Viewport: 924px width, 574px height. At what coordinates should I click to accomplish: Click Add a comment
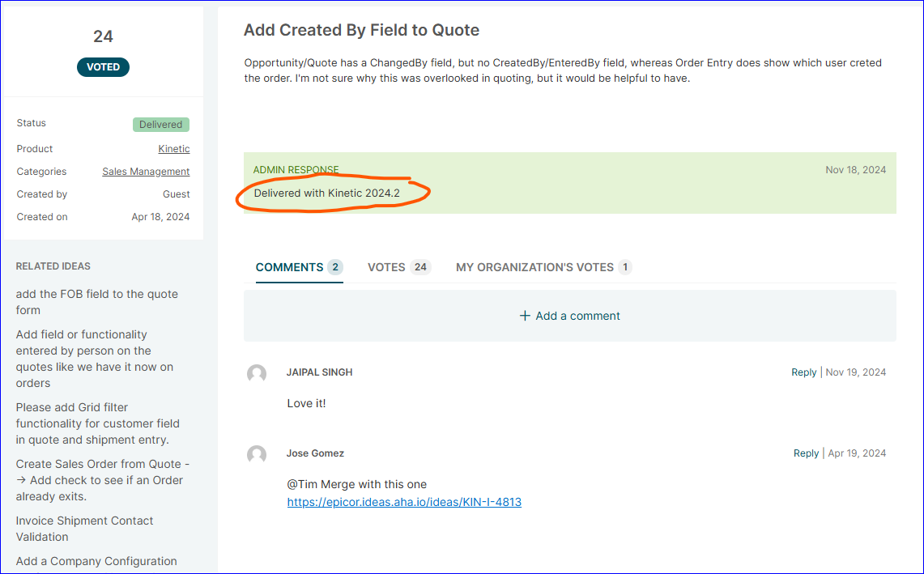click(x=570, y=316)
